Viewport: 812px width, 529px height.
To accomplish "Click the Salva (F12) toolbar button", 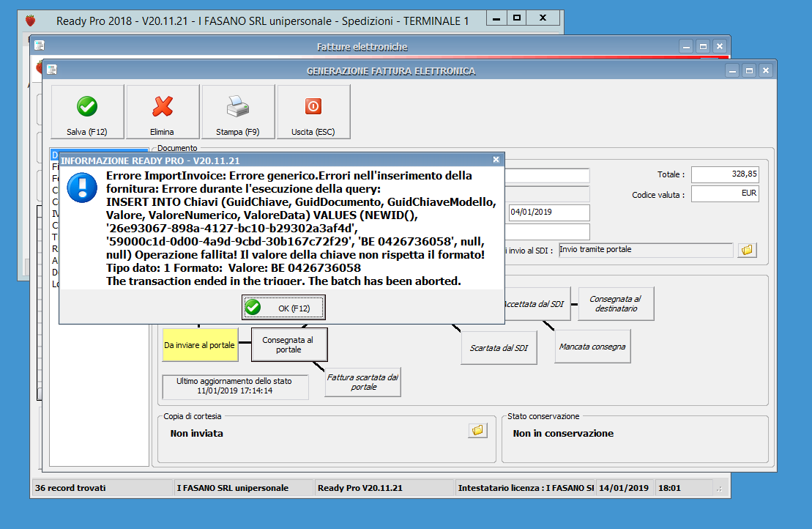I will [x=87, y=112].
